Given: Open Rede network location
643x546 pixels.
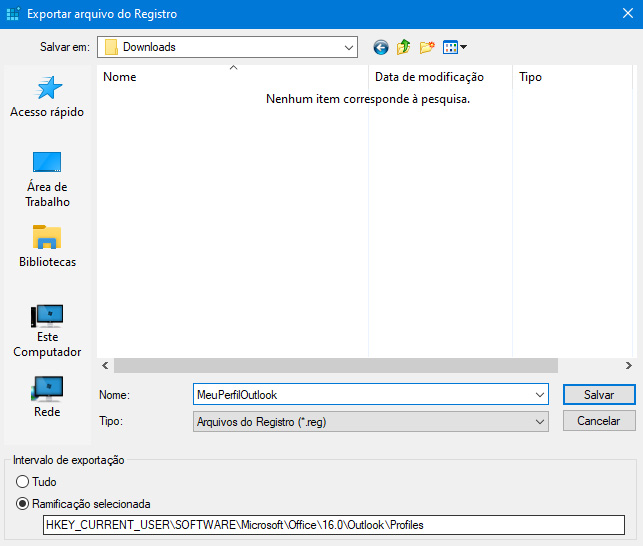Looking at the screenshot, I should pos(47,395).
